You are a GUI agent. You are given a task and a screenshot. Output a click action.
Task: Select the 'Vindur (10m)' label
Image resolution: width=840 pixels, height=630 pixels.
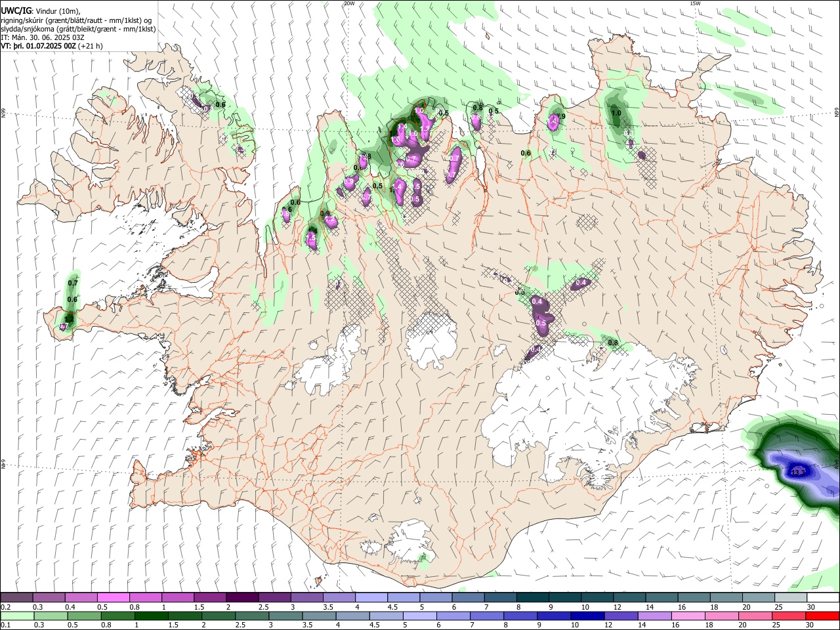(x=57, y=11)
